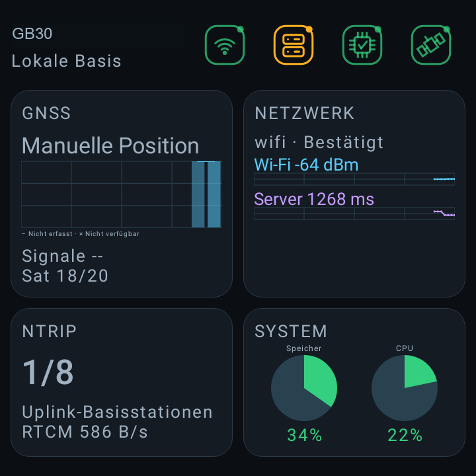Image resolution: width=476 pixels, height=476 pixels.
Task: Click the GB30 device name
Action: 32,34
